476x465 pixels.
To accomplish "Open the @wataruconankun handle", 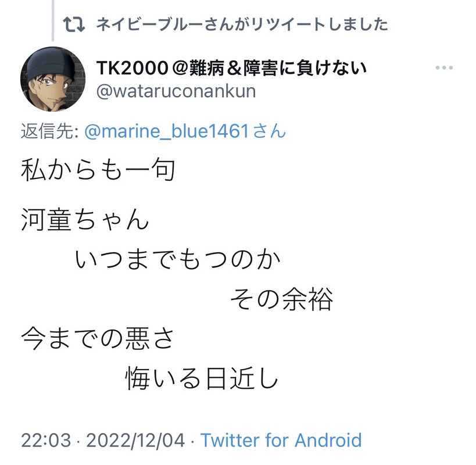I will (x=176, y=91).
